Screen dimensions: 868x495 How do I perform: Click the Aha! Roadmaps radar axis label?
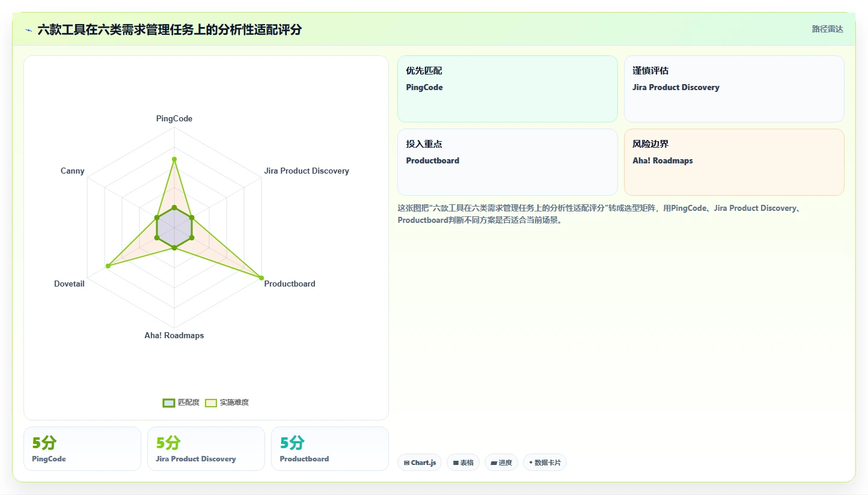(x=174, y=336)
